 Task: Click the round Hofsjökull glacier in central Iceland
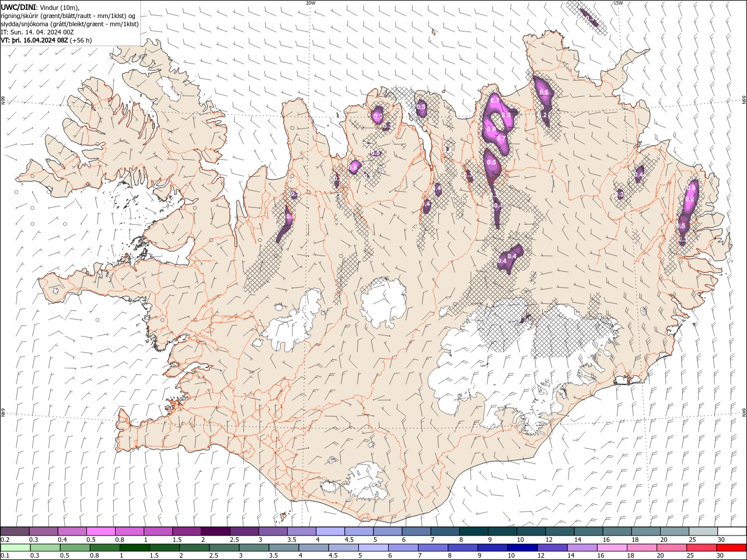pos(383,302)
